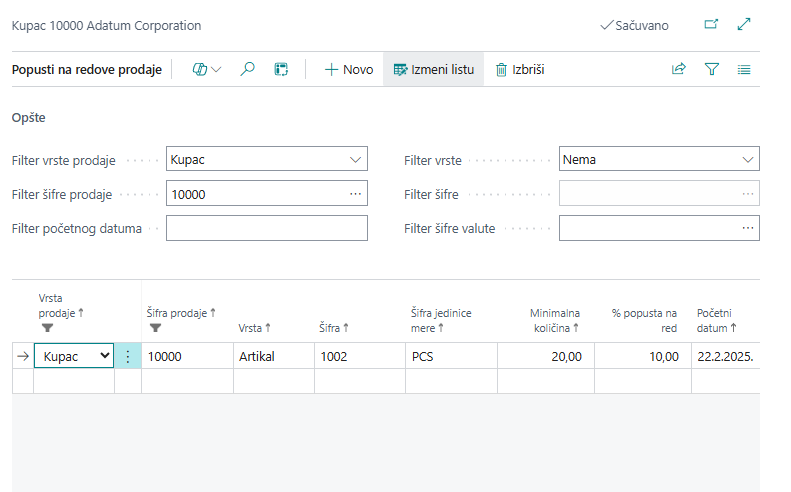Screen dimensions: 791x492
Task: Click the analysis view icon next to search
Action: coord(281,69)
